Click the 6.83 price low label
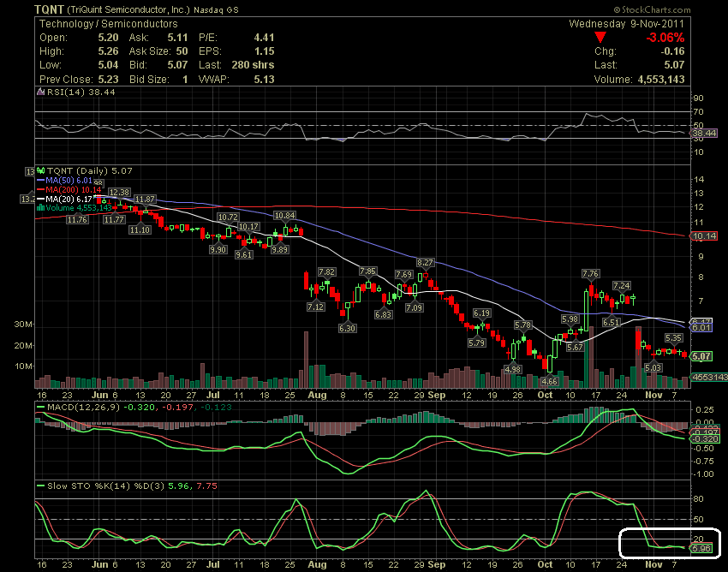Viewport: 728px width, 572px height. point(384,314)
